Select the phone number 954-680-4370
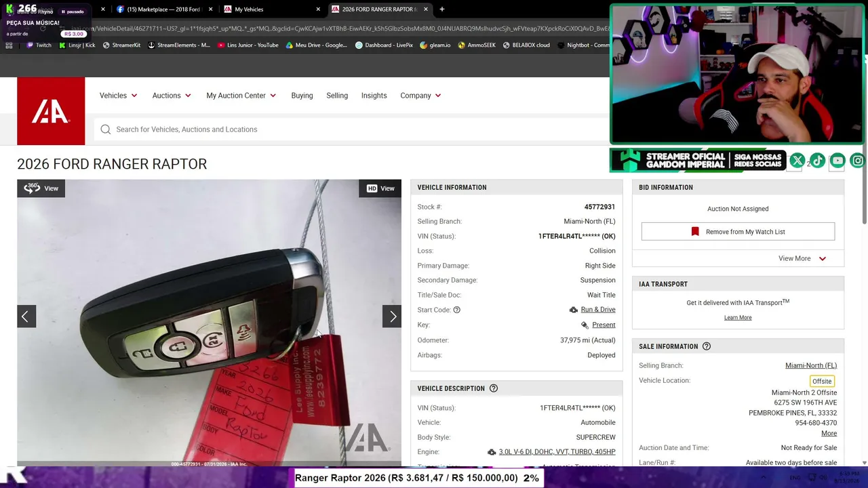 [816, 424]
